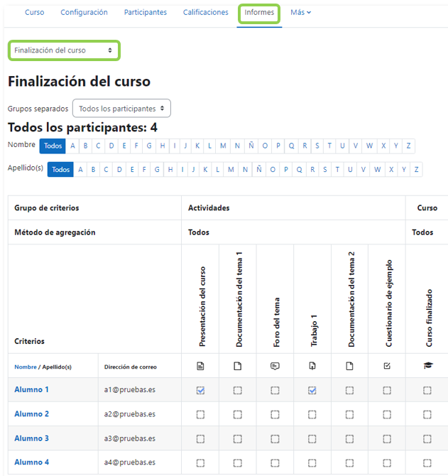
Task: Filter Apellido(s) by letter S
Action: [325, 169]
